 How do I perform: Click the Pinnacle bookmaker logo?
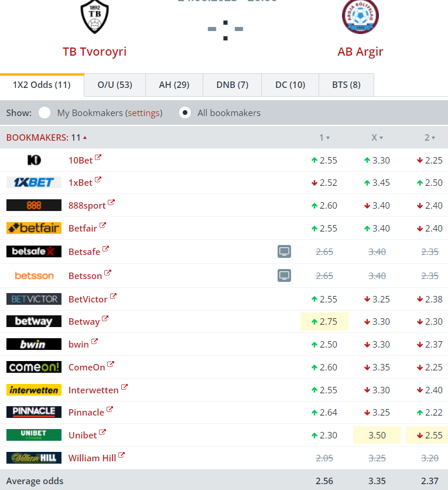pos(34,412)
